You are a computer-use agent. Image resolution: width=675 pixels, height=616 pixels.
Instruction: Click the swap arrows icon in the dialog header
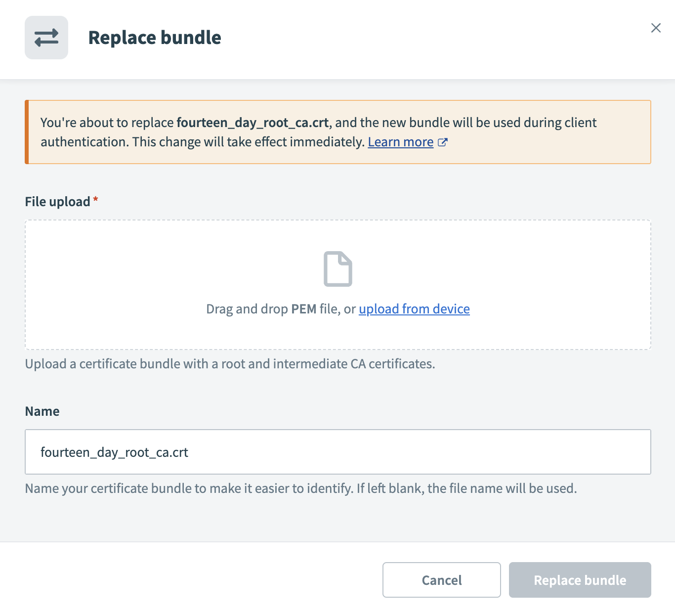click(46, 37)
